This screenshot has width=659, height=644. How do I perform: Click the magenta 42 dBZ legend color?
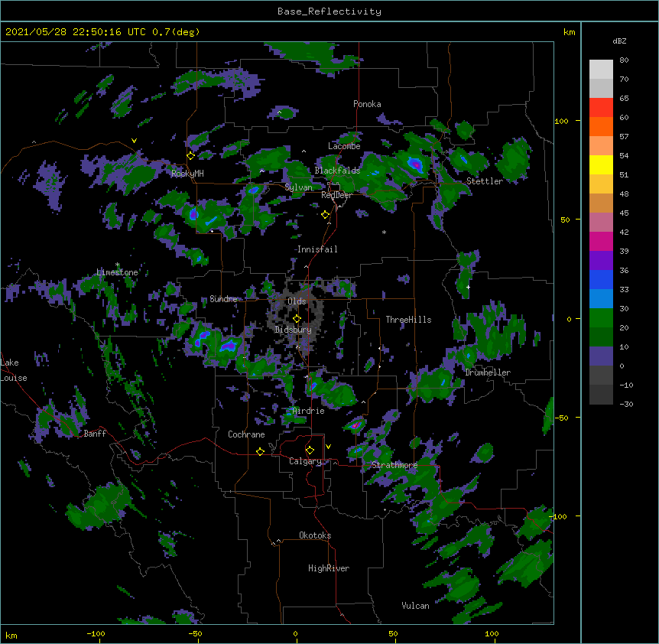click(601, 241)
